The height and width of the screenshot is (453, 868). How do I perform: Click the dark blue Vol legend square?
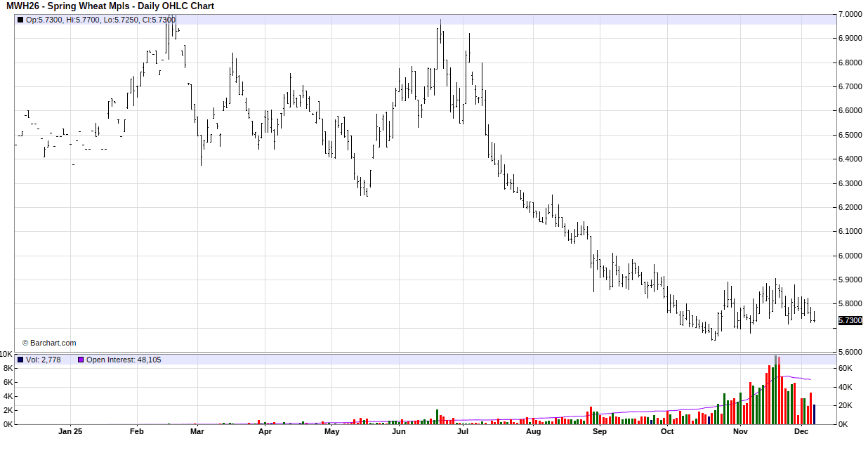20,360
